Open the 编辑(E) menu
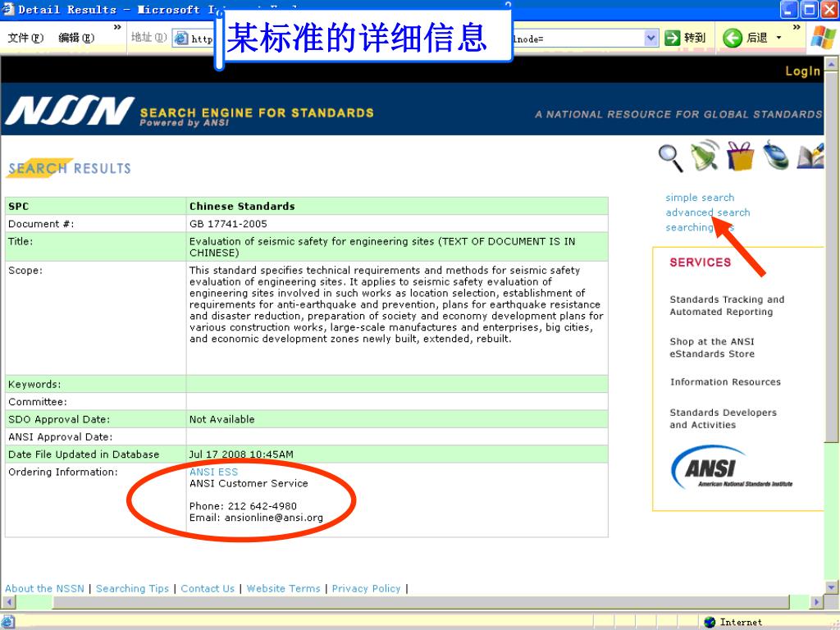 [x=76, y=38]
